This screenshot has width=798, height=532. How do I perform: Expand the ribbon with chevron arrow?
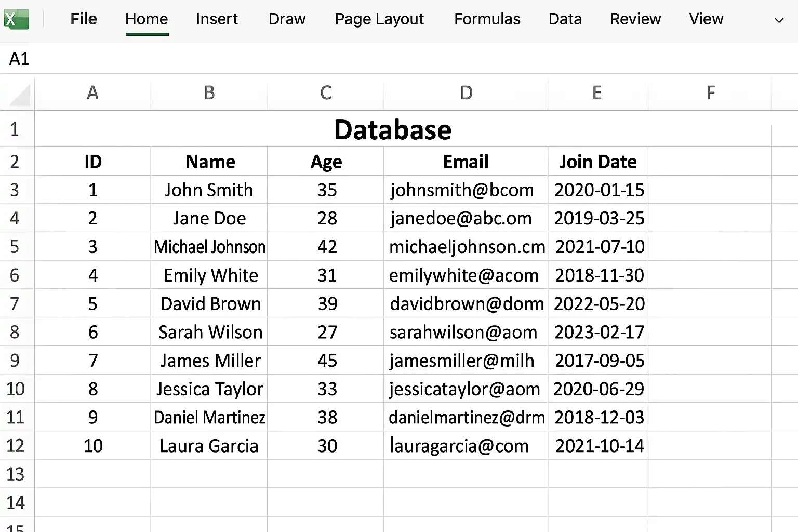coord(779,20)
